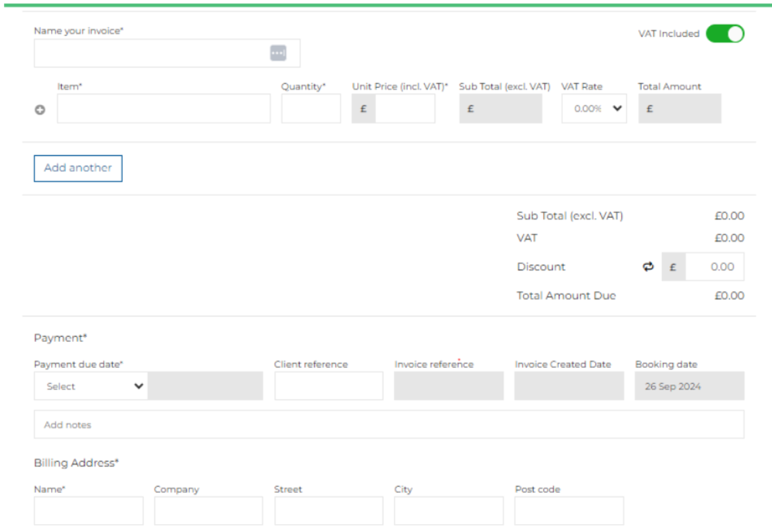Image resolution: width=772 pixels, height=532 pixels.
Task: Click the Discount amount field
Action: coord(714,267)
